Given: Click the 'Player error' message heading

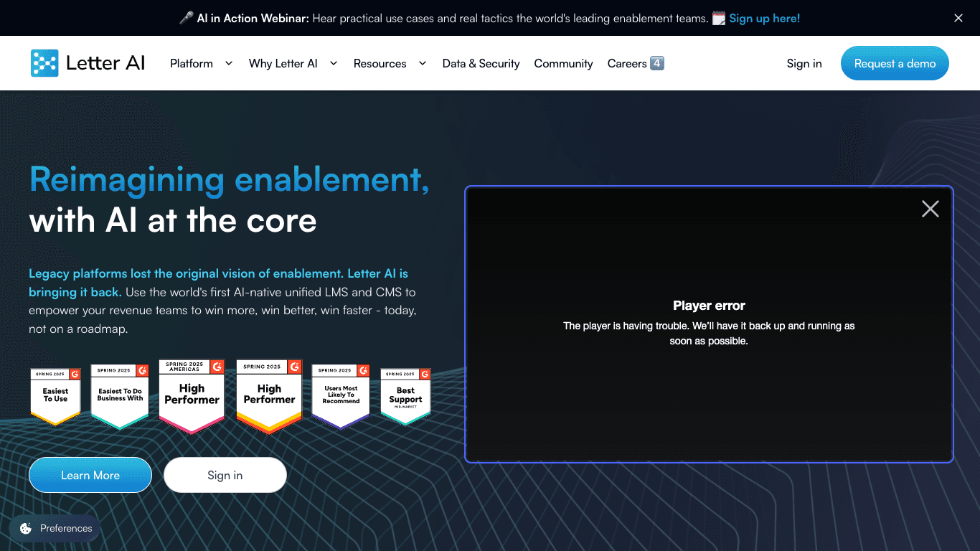Looking at the screenshot, I should [710, 306].
